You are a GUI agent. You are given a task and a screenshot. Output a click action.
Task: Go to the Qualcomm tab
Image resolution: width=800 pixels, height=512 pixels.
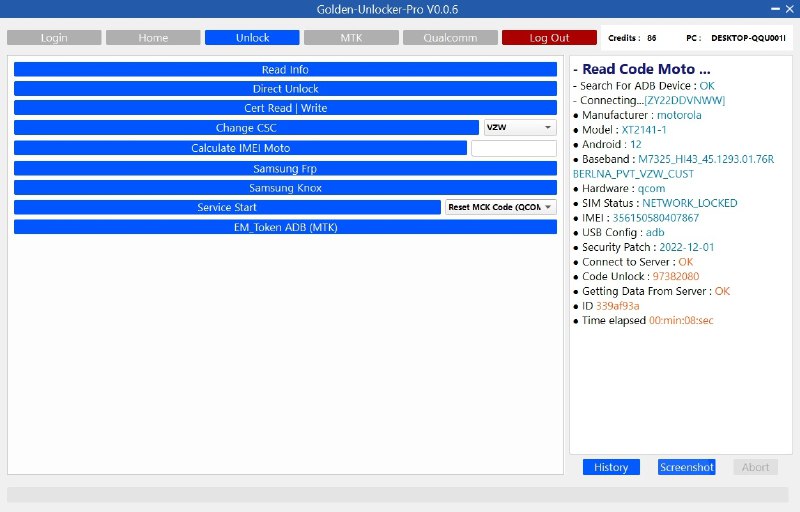pos(450,38)
